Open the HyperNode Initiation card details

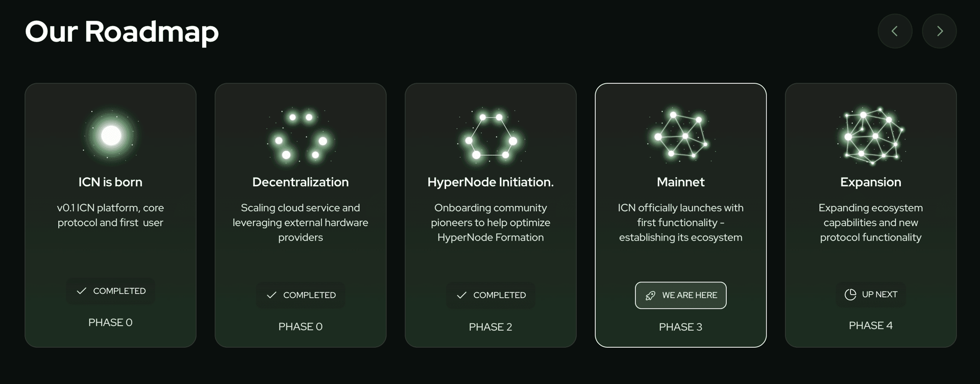pyautogui.click(x=490, y=214)
